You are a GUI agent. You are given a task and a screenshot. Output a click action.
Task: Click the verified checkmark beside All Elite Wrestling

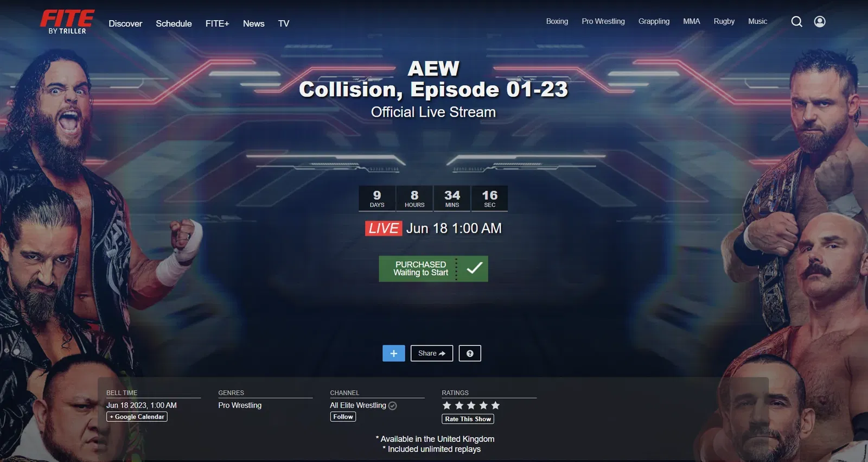393,406
